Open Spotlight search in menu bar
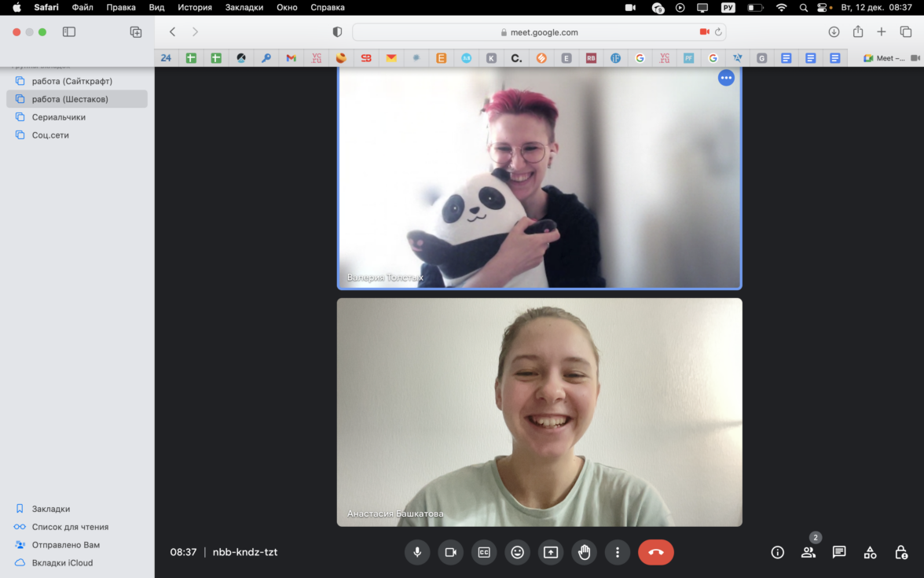924x578 pixels. click(803, 7)
